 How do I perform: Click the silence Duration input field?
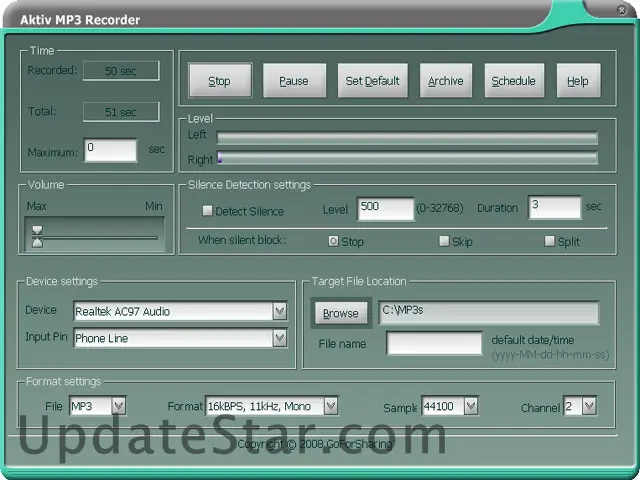(x=555, y=208)
